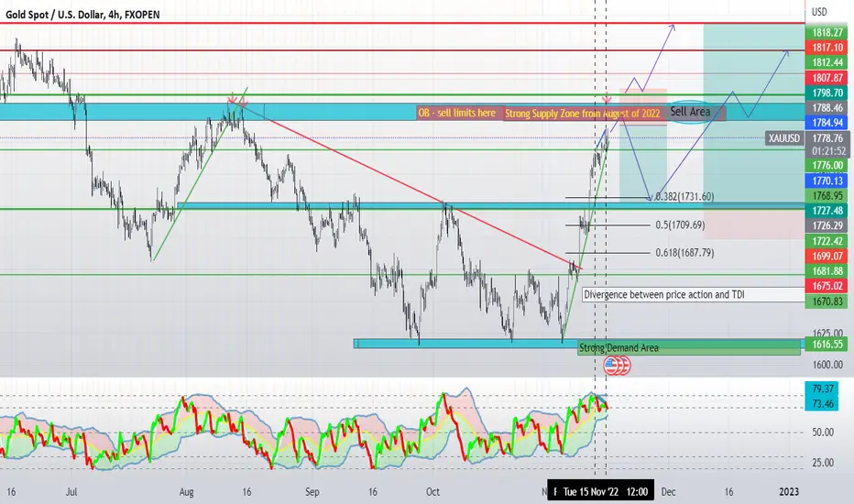Viewport: 854px width, 504px height.
Task: Click the 1727.48 price label
Action: coord(827,211)
